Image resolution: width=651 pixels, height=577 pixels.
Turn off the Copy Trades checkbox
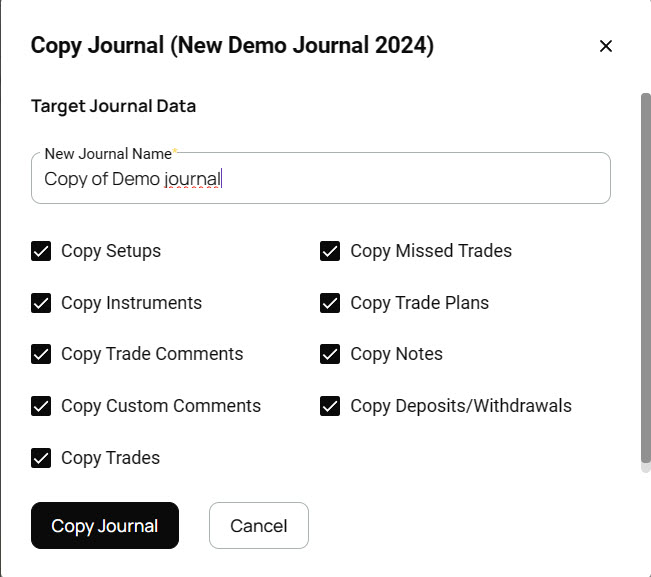tap(41, 458)
